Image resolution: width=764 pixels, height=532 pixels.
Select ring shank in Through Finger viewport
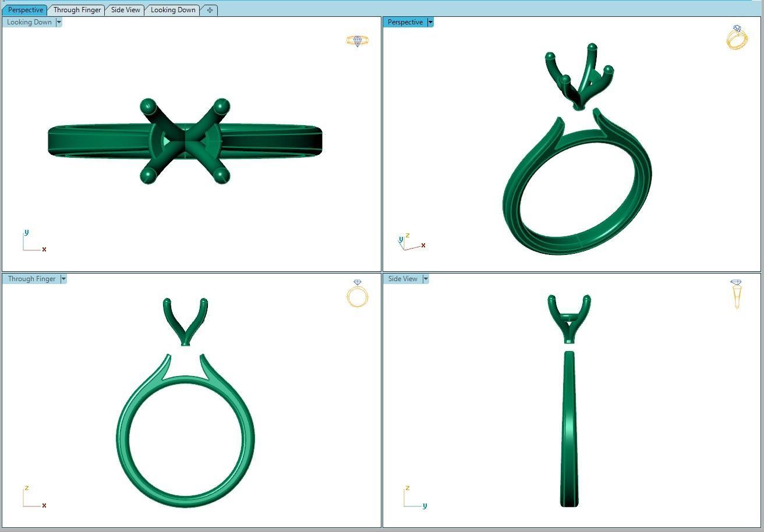[x=185, y=431]
